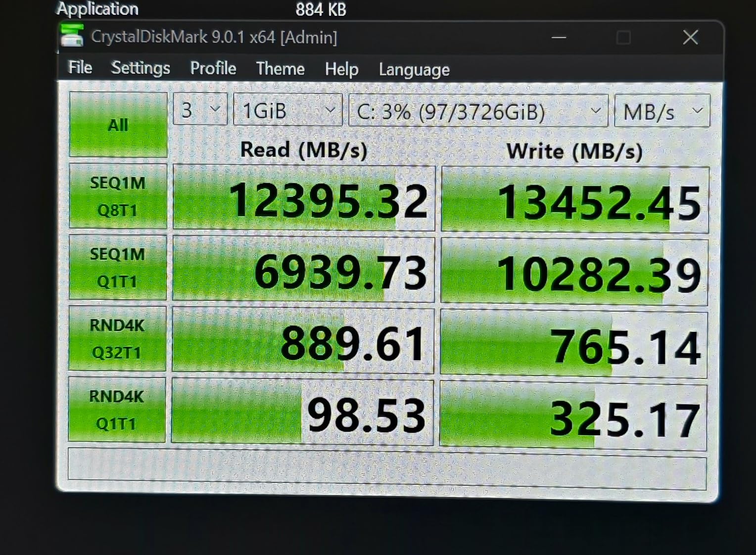
Task: Click the 765.14 random write result
Action: [x=574, y=344]
